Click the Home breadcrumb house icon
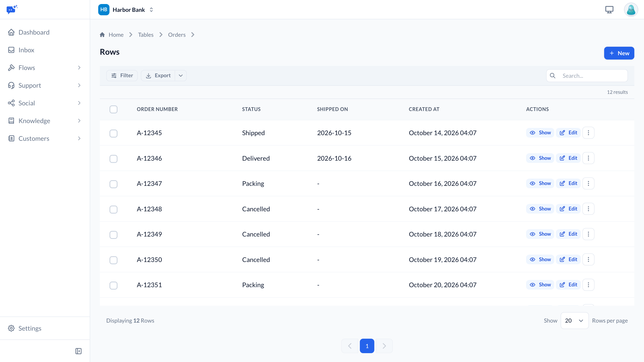644x362 pixels. tap(102, 35)
